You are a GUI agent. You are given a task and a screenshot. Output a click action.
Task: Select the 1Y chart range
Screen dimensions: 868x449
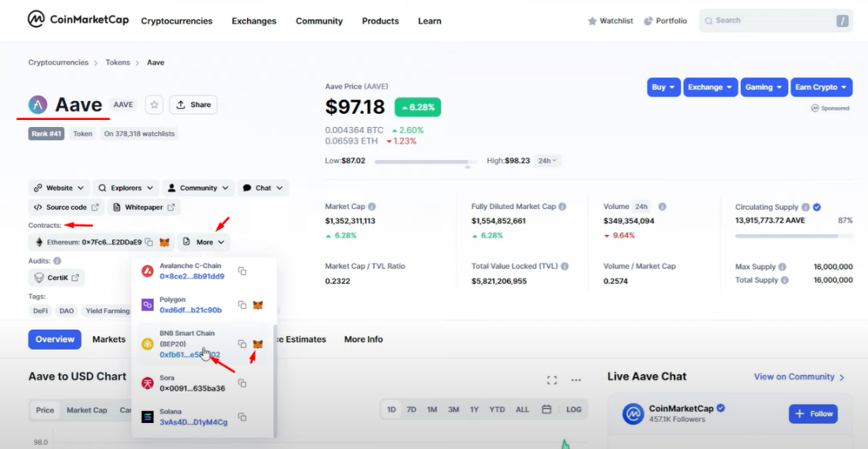click(475, 410)
